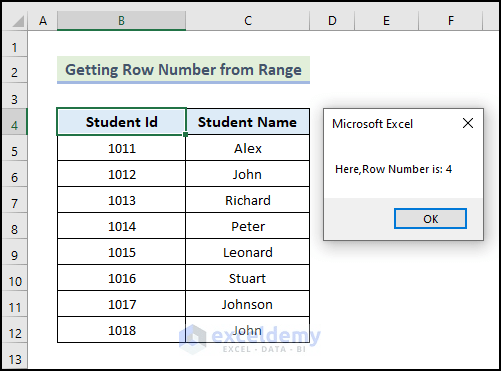The image size is (501, 371).
Task: Select column E header
Action: click(386, 21)
